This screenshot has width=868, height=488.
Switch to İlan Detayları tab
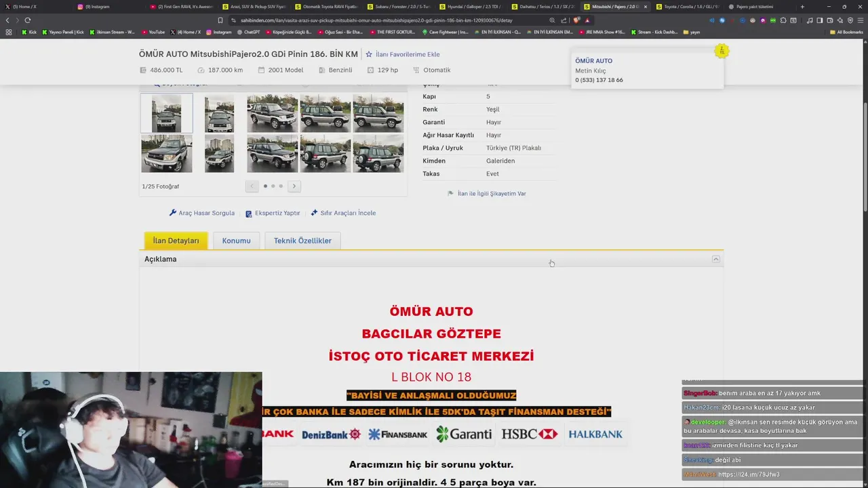(176, 241)
